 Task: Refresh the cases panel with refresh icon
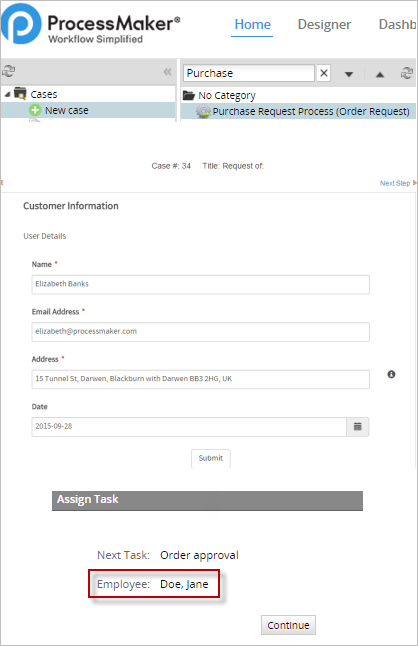pyautogui.click(x=8, y=71)
